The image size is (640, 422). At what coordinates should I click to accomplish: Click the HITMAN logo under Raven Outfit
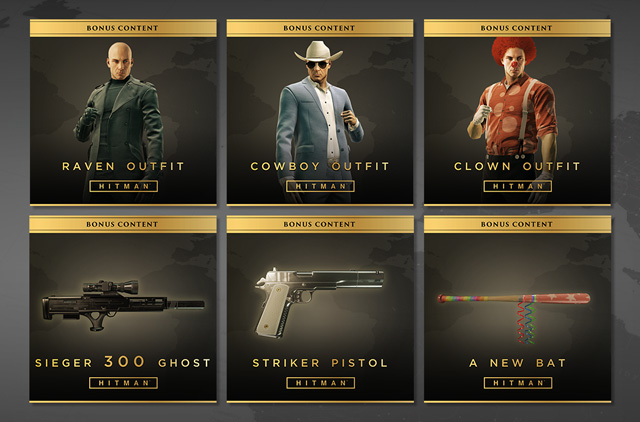pos(124,186)
